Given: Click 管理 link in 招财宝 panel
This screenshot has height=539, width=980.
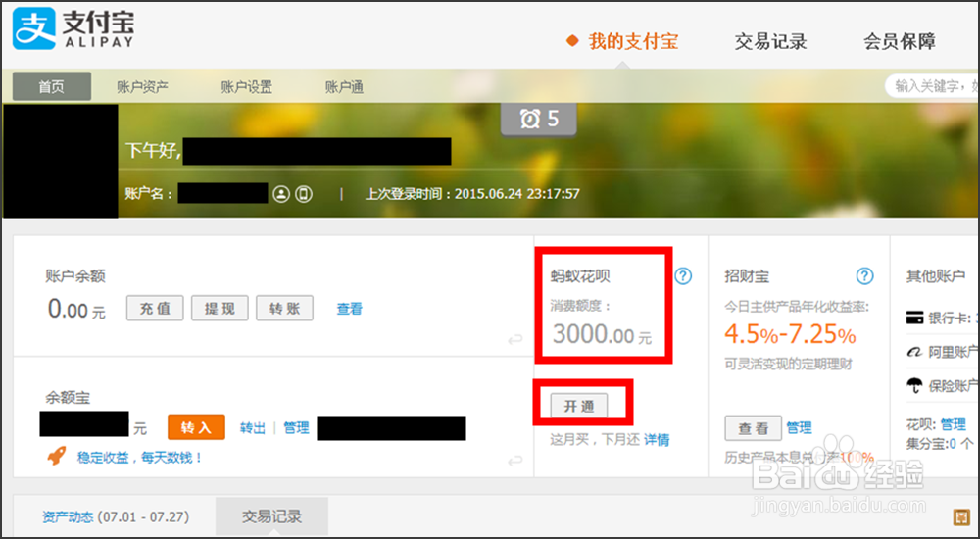Looking at the screenshot, I should point(799,428).
